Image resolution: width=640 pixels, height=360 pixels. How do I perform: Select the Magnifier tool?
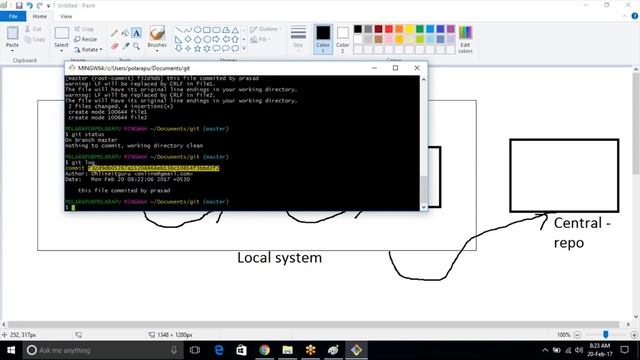point(136,46)
